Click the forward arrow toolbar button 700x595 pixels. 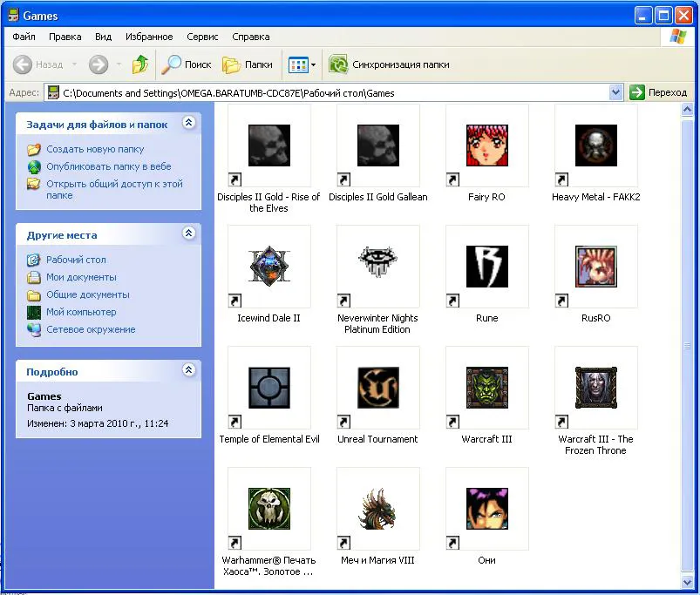[x=99, y=64]
